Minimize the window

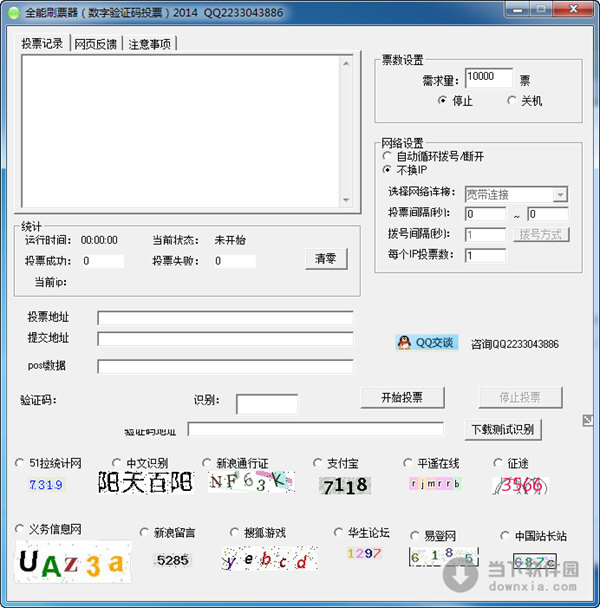[x=517, y=9]
